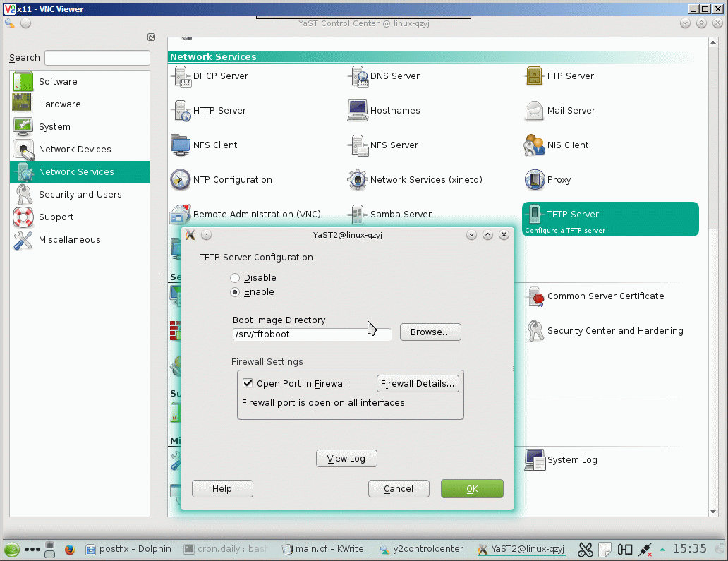
Task: Switch to cron.daily : bash taskbar entry
Action: coord(226,549)
